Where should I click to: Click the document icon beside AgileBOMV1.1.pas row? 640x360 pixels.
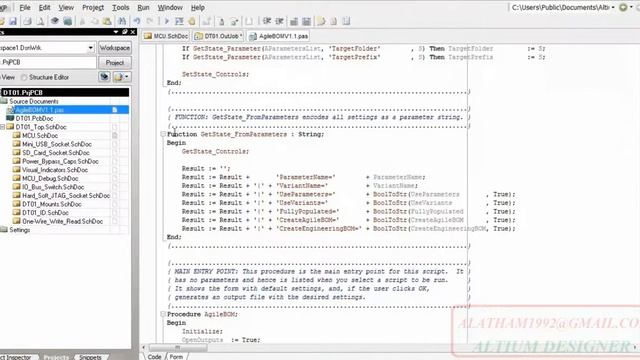[x=115, y=110]
